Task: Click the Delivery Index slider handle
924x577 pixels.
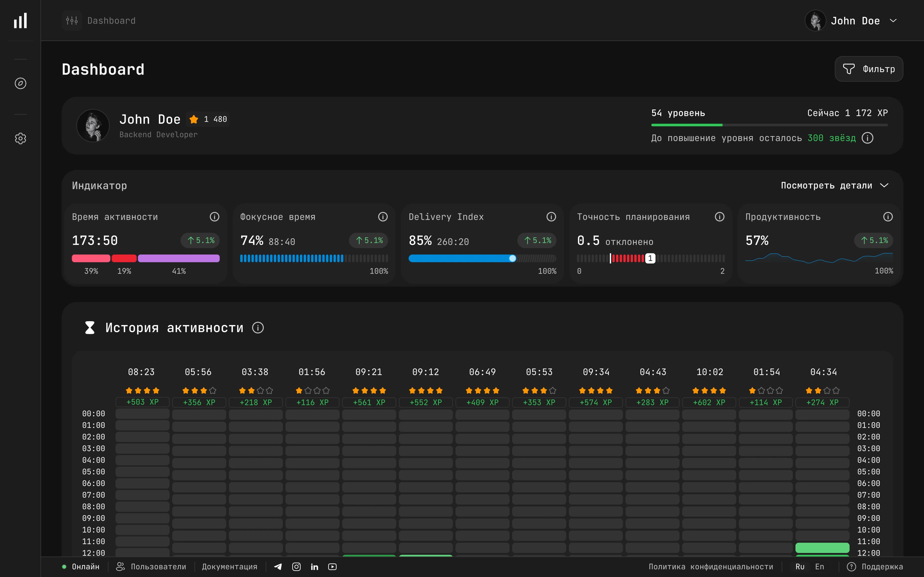Action: [512, 258]
